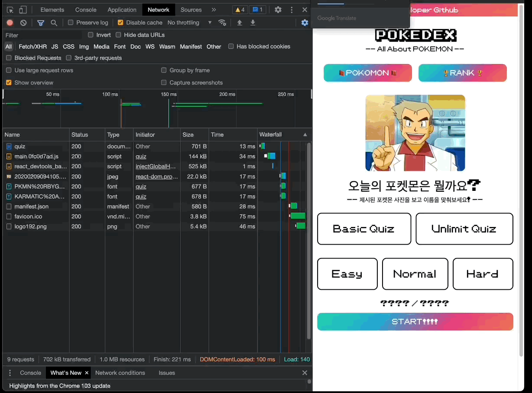Enable Hide data URLs
This screenshot has width=532, height=393.
(118, 35)
